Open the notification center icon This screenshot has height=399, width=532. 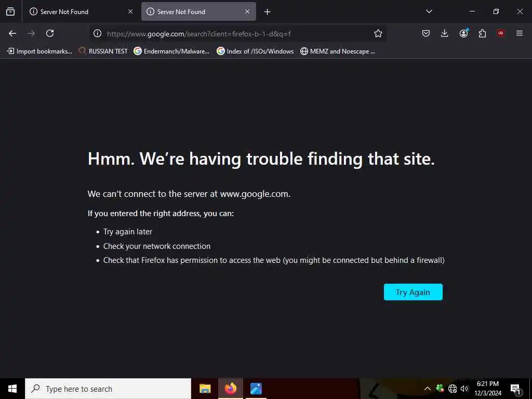click(x=515, y=389)
